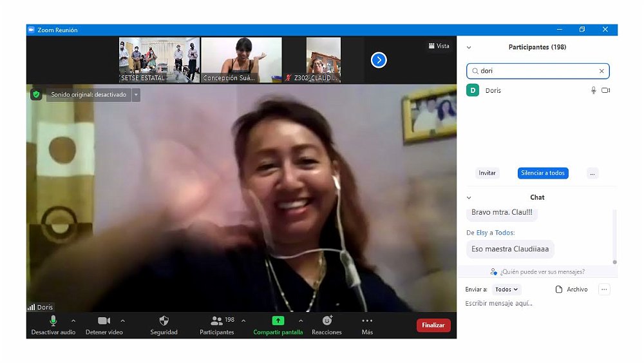Open Reacciones emoji menu

[327, 320]
